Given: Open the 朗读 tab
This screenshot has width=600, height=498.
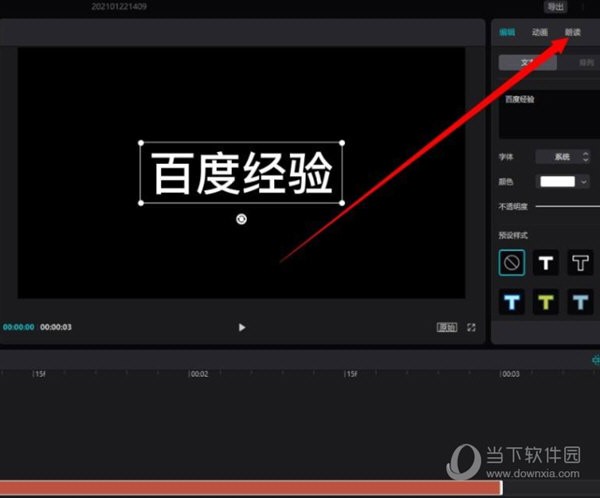Looking at the screenshot, I should pyautogui.click(x=573, y=32).
